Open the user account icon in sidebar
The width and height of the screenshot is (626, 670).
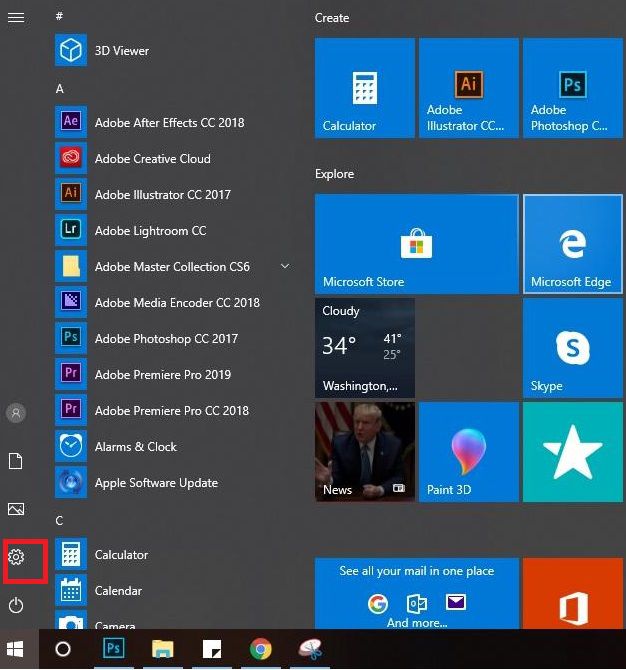click(16, 413)
